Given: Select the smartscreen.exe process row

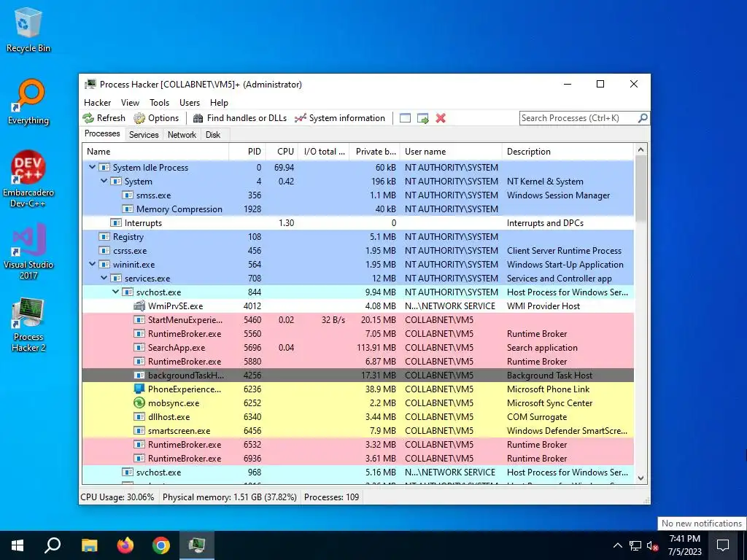Looking at the screenshot, I should (357, 430).
